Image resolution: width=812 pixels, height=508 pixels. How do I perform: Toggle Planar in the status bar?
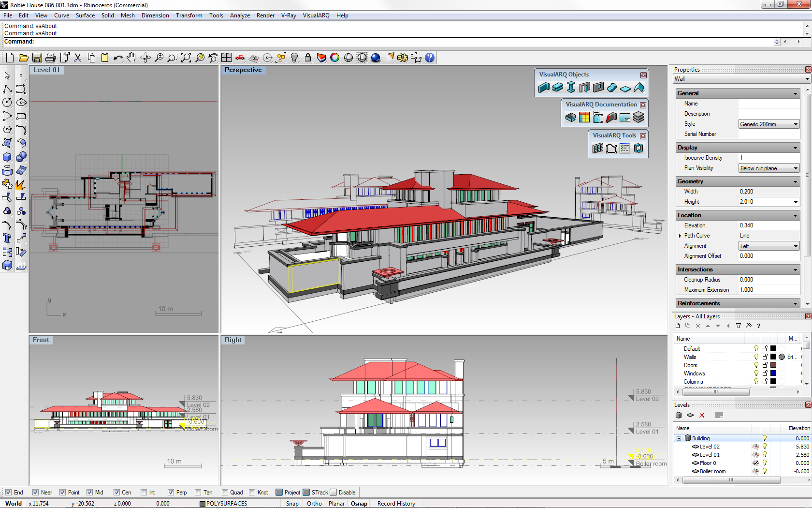[336, 504]
